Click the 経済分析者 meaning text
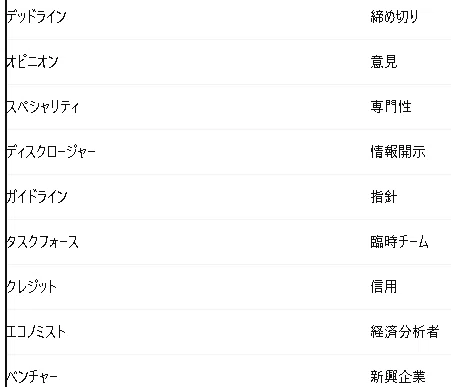 coord(405,332)
